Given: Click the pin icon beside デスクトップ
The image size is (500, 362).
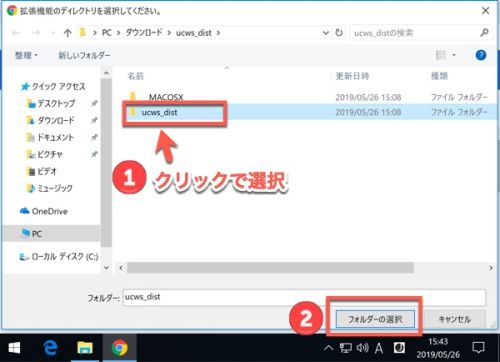Looking at the screenshot, I should coord(94,104).
